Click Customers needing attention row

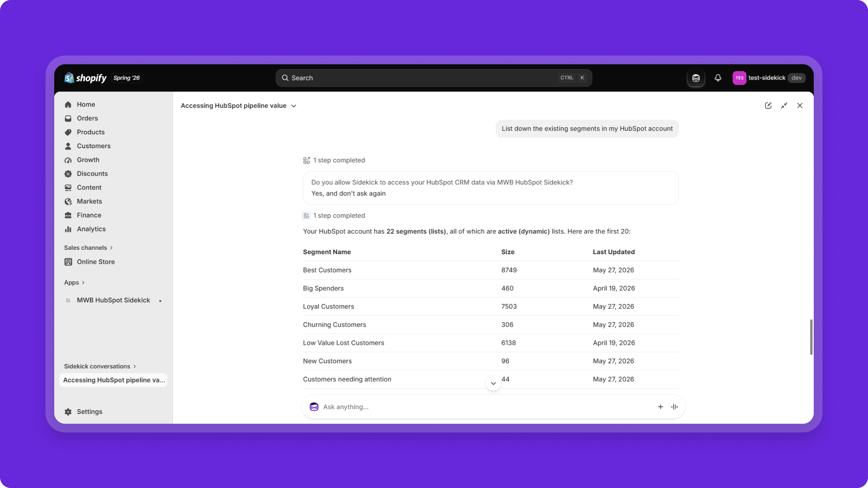(491, 379)
